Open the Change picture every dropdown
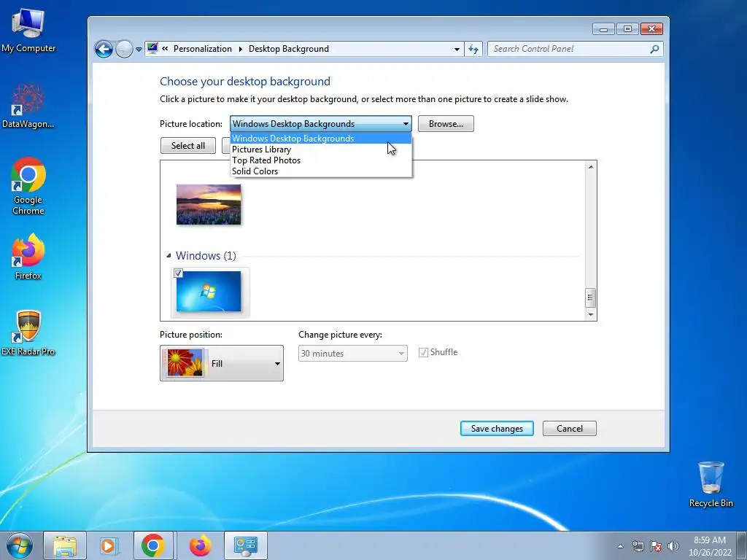The width and height of the screenshot is (747, 560). click(x=352, y=354)
